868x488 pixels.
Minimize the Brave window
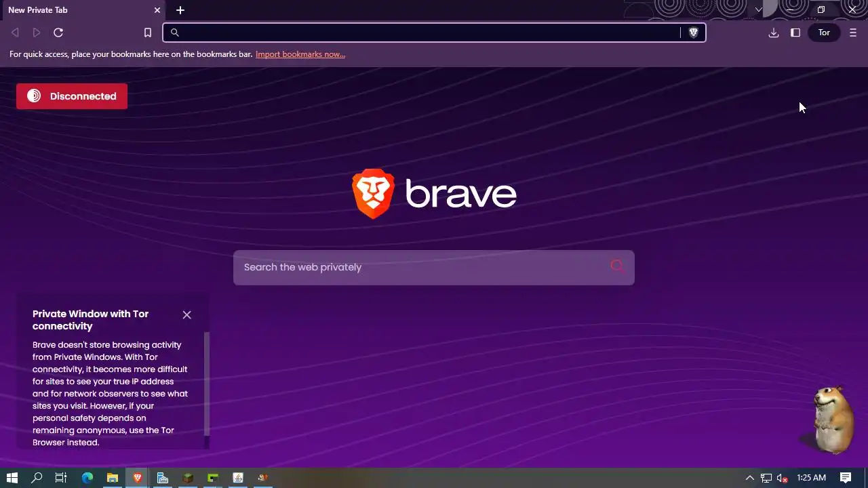(790, 9)
